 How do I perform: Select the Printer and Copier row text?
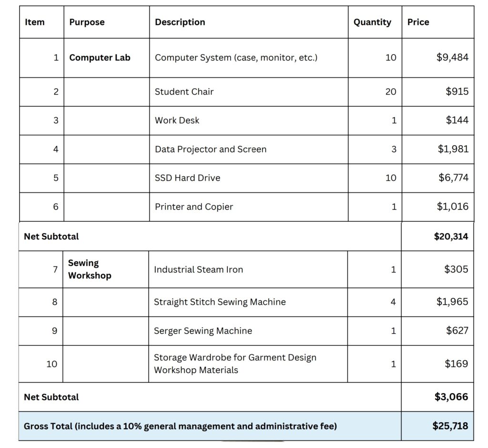pyautogui.click(x=194, y=207)
